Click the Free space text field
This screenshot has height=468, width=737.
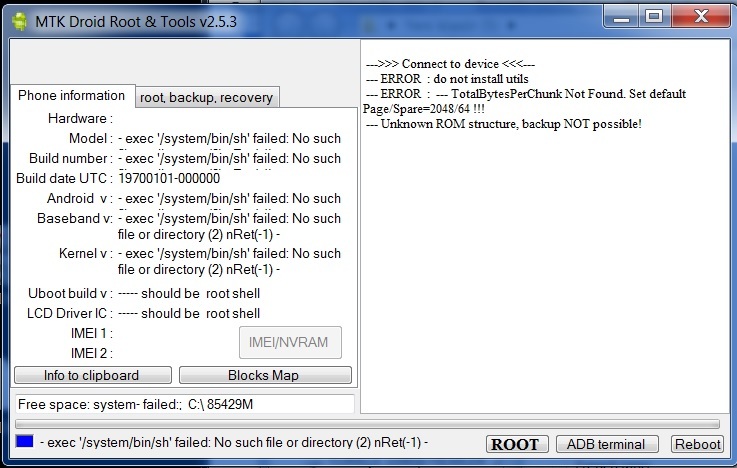(x=184, y=404)
